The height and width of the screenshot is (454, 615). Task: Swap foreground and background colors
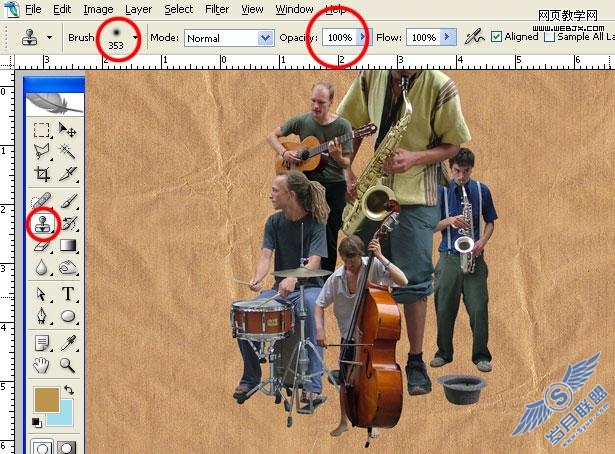pos(69,390)
